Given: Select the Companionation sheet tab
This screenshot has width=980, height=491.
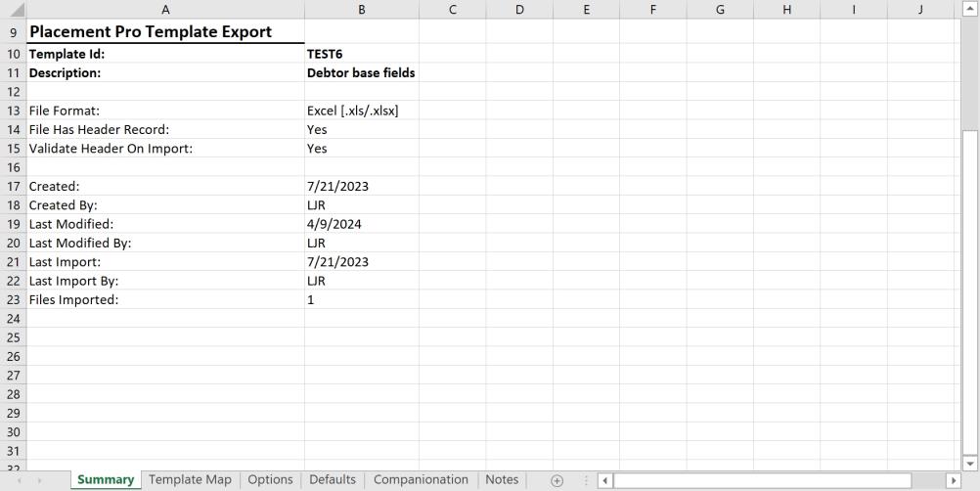Looking at the screenshot, I should point(421,479).
